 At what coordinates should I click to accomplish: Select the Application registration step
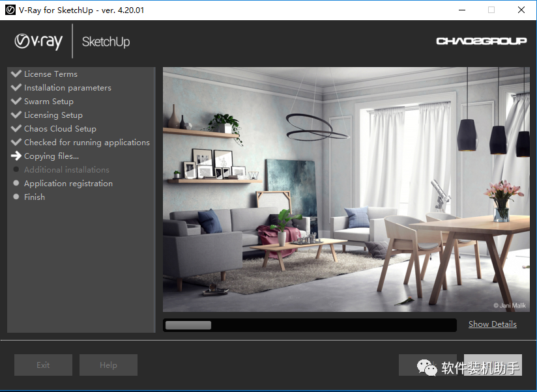[x=68, y=184]
